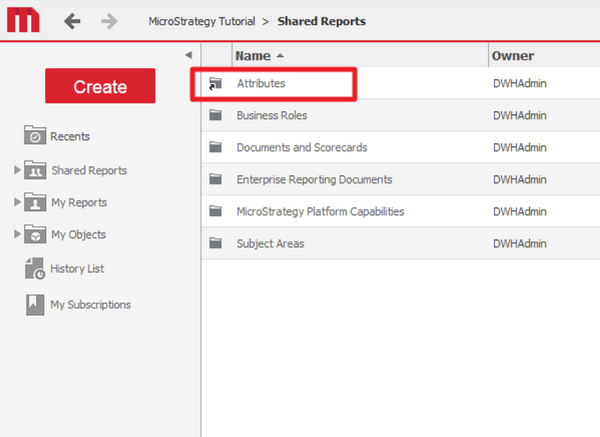Click the MicroStrategy Platform Capabilities folder icon
The width and height of the screenshot is (600, 437).
(215, 211)
